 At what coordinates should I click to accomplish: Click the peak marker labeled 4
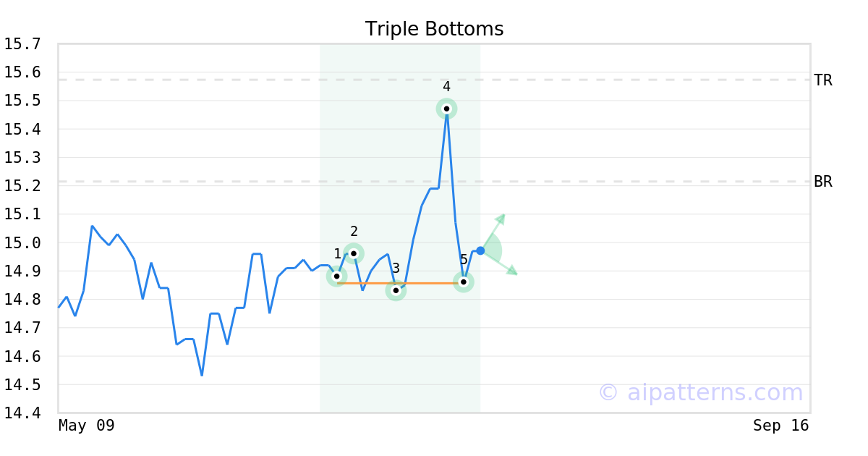pyautogui.click(x=446, y=109)
